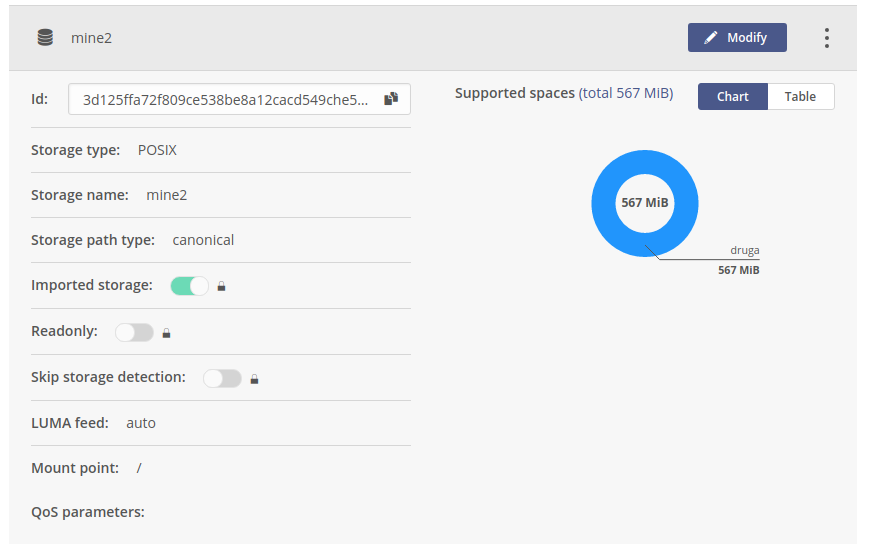Click the druga space label in chart
This screenshot has width=872, height=544.
(x=745, y=250)
